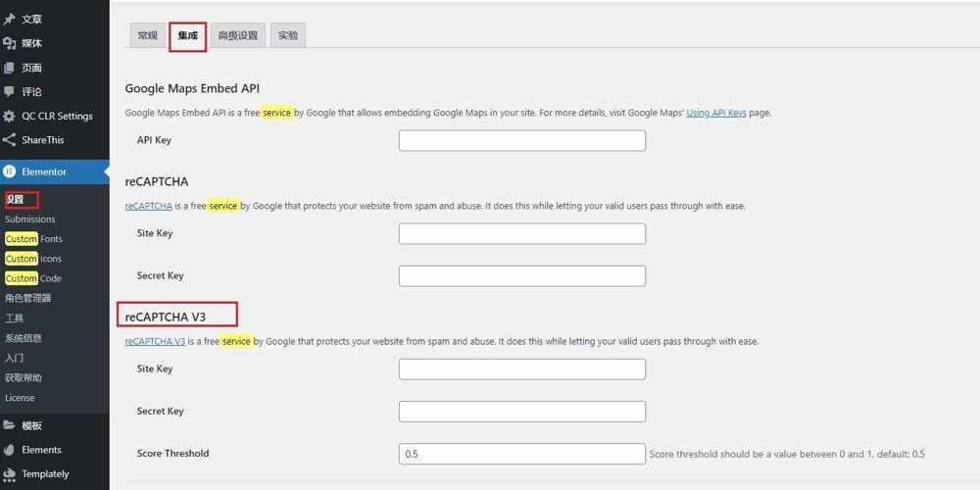Switch to the 实验 tab
The width and height of the screenshot is (980, 490).
[287, 35]
